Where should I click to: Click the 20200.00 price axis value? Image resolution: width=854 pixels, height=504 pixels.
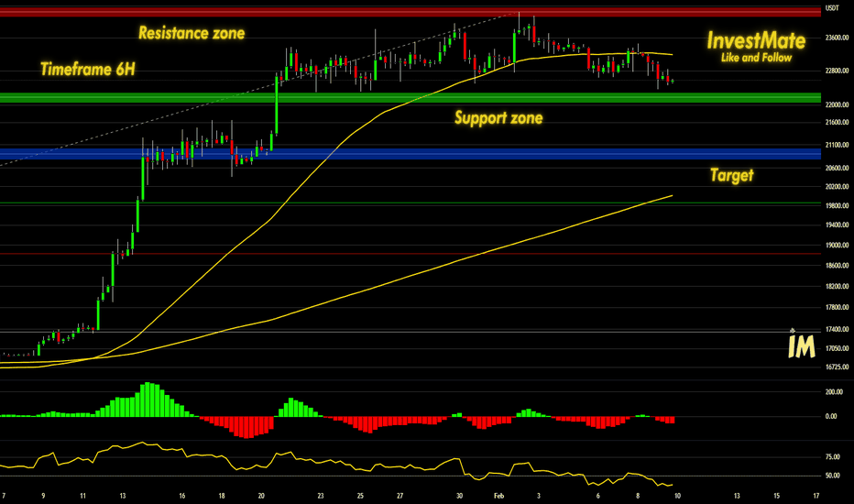838,186
